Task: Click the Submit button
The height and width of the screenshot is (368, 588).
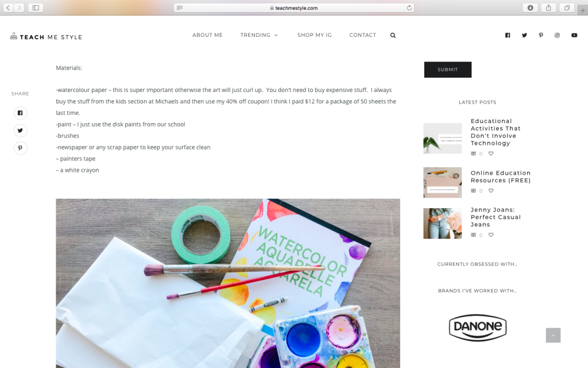Action: (448, 70)
